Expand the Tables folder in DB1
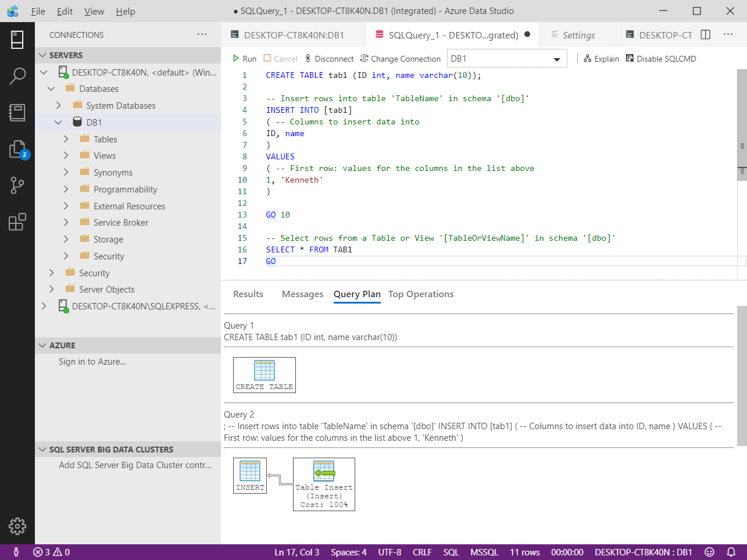Viewport: 747px width, 560px height. [x=66, y=140]
